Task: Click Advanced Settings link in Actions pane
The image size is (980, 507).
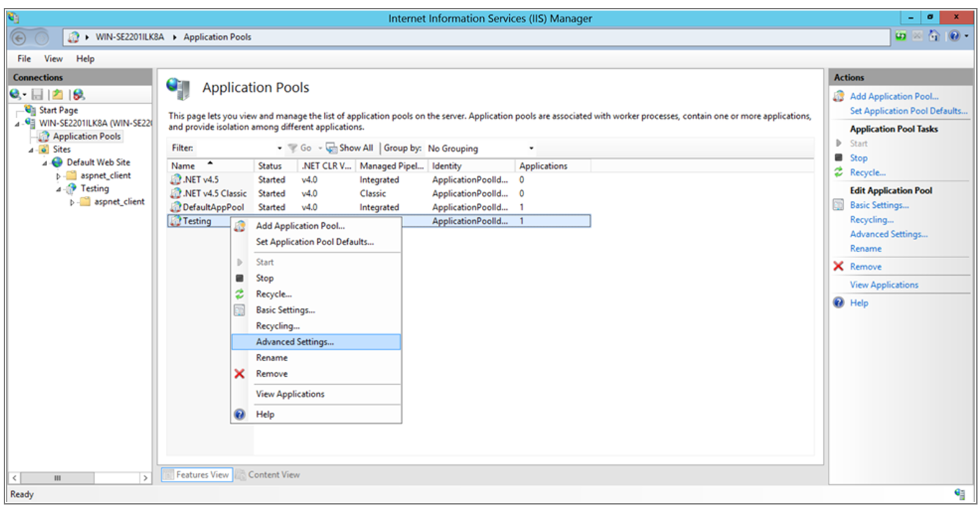Action: click(889, 234)
